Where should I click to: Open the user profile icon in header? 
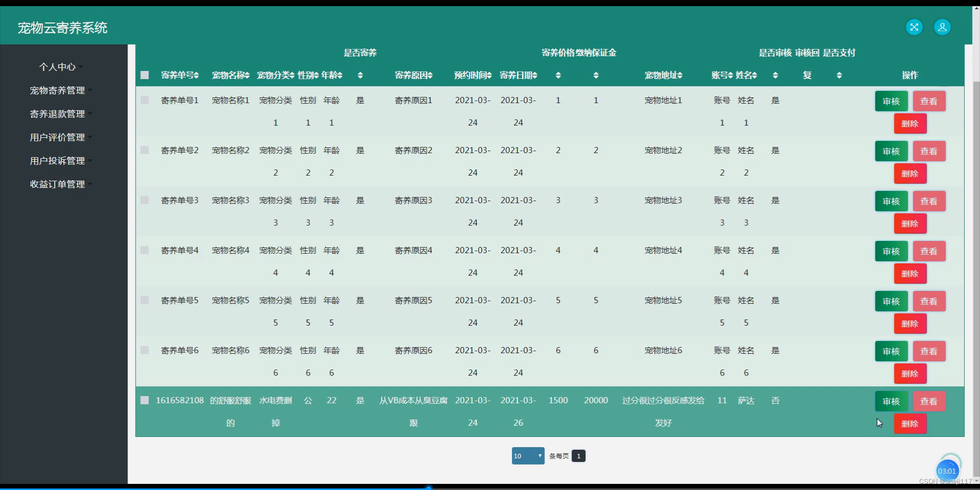[x=942, y=27]
